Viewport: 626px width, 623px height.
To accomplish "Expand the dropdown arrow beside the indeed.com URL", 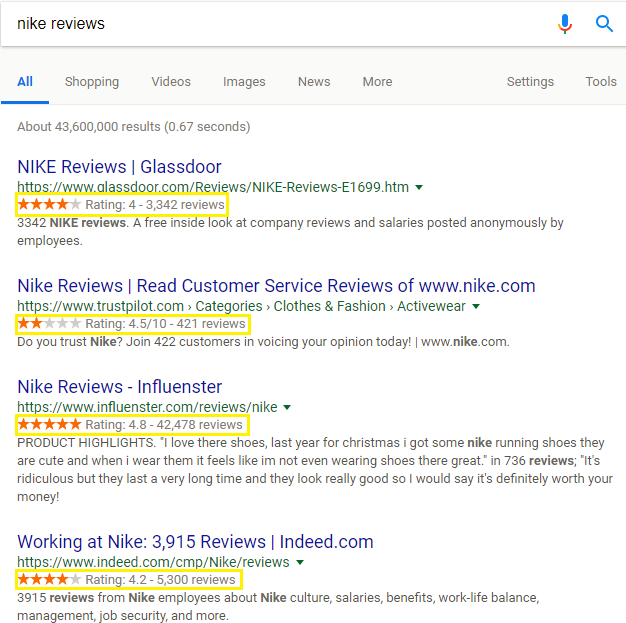I will point(300,562).
